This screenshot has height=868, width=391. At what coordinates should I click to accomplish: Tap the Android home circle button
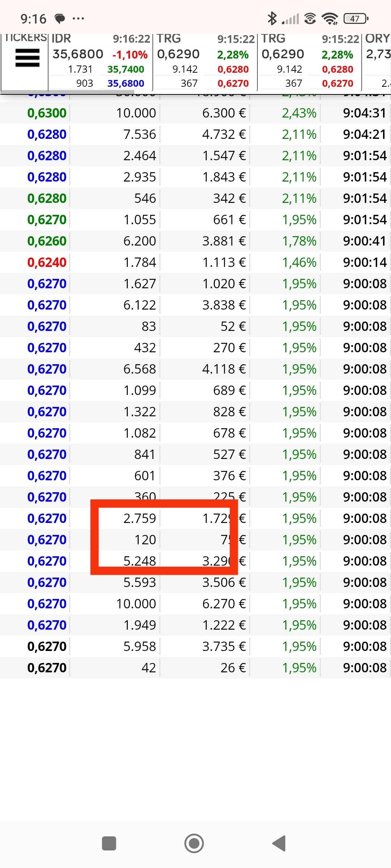coord(194,843)
